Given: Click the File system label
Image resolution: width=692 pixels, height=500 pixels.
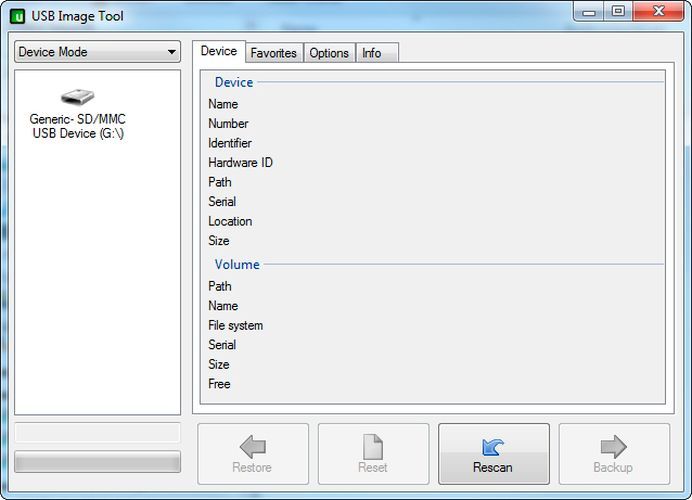Looking at the screenshot, I should pos(236,325).
